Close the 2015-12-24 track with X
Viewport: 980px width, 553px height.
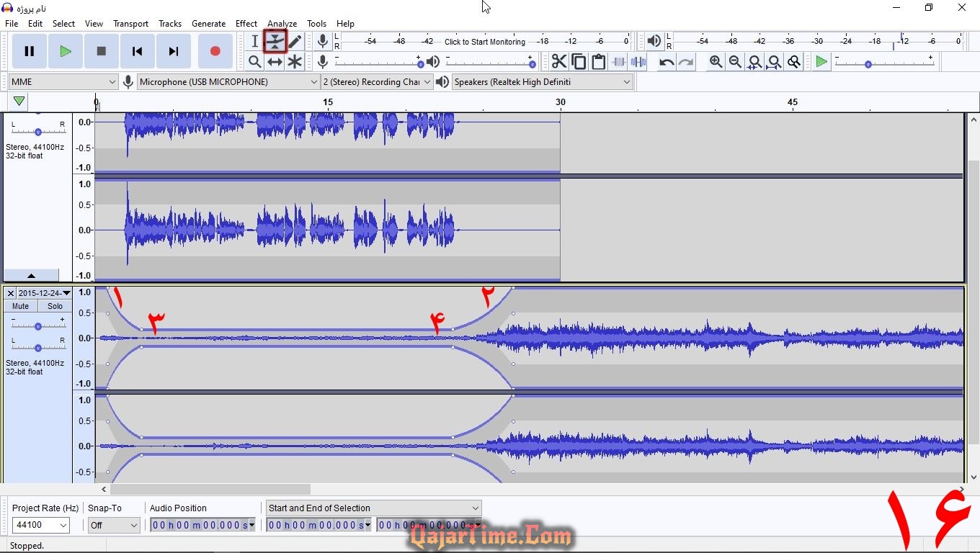point(10,293)
